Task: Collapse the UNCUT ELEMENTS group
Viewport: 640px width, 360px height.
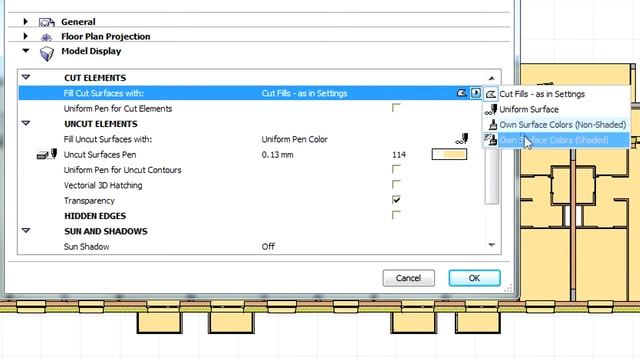Action: point(26,123)
